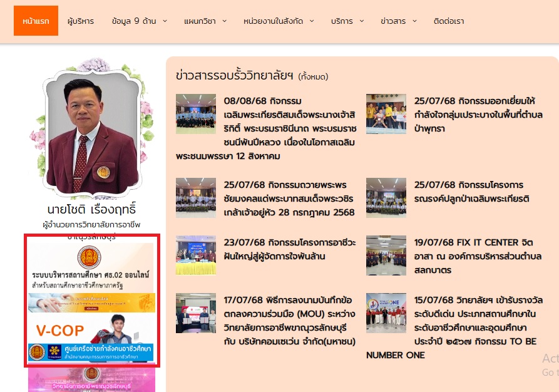Expand the บริการ menu
Viewport: 559px width, 392px height.
pos(347,21)
